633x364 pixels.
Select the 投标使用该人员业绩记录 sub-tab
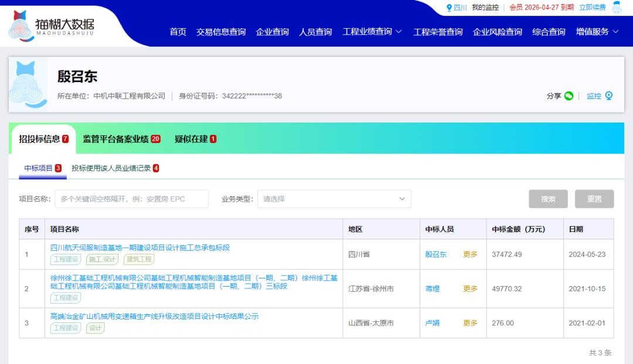[115, 168]
